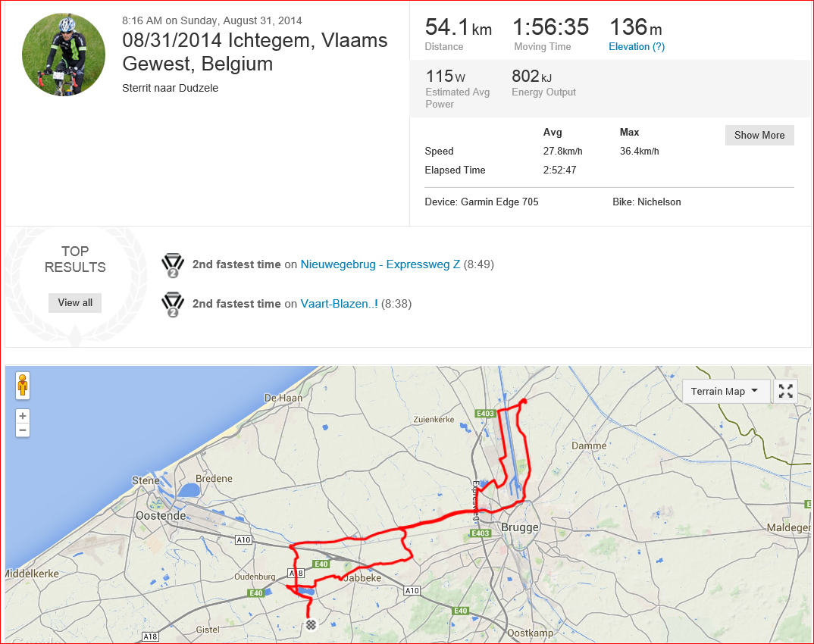This screenshot has height=644, width=814.
Task: Zoom out the map with minus button
Action: tap(22, 430)
